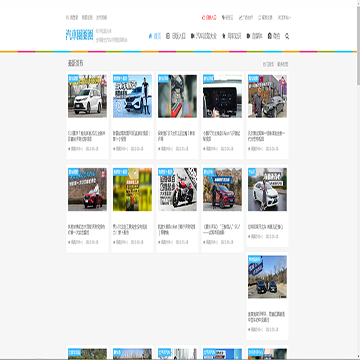Screen dimensions: 360x360
Task: Click the blue site logo at top left
Action: coord(79,35)
